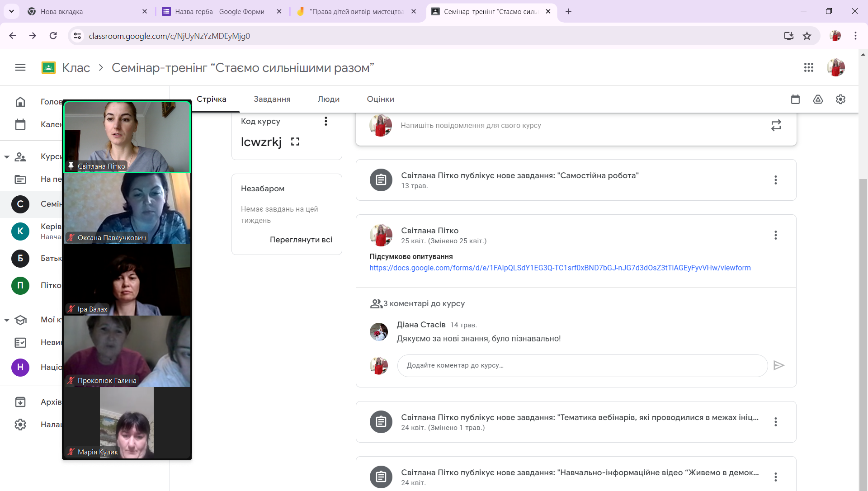868x491 pixels.
Task: Toggle the pin on Світлана Пітко video tile
Action: coord(71,166)
